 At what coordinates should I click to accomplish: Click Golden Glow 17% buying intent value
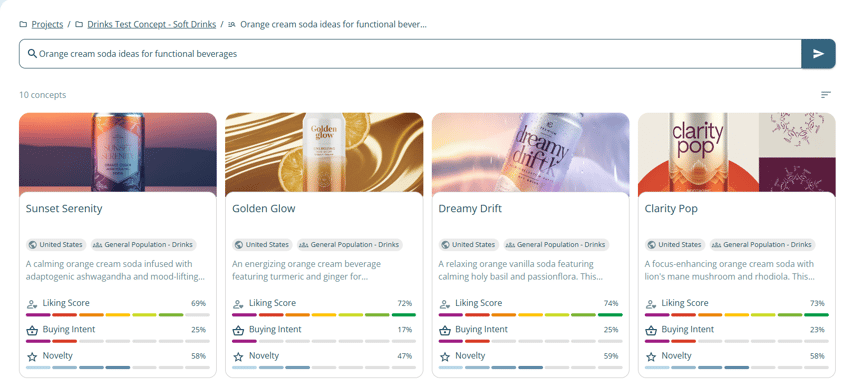pos(405,329)
